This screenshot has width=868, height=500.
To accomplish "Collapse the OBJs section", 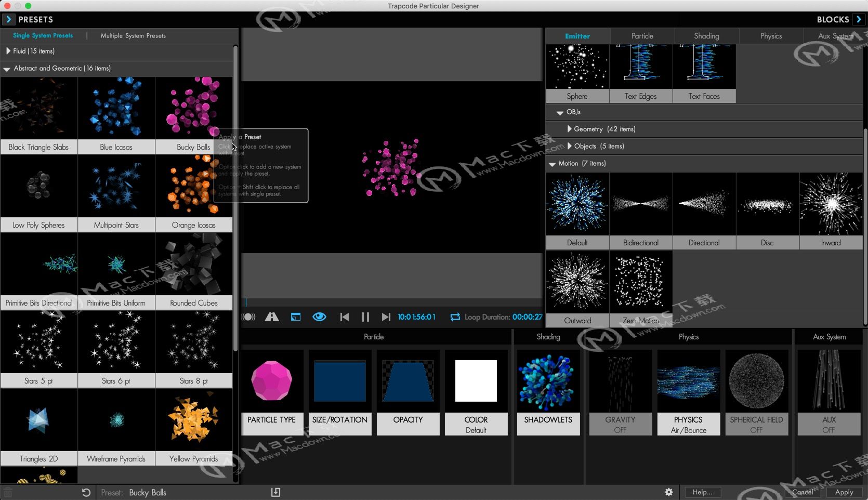I will [560, 112].
